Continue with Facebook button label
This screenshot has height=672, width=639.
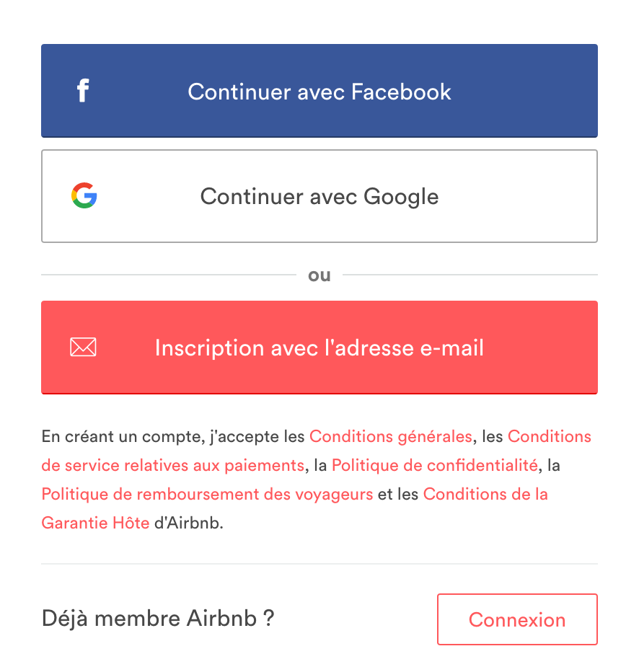tap(319, 92)
